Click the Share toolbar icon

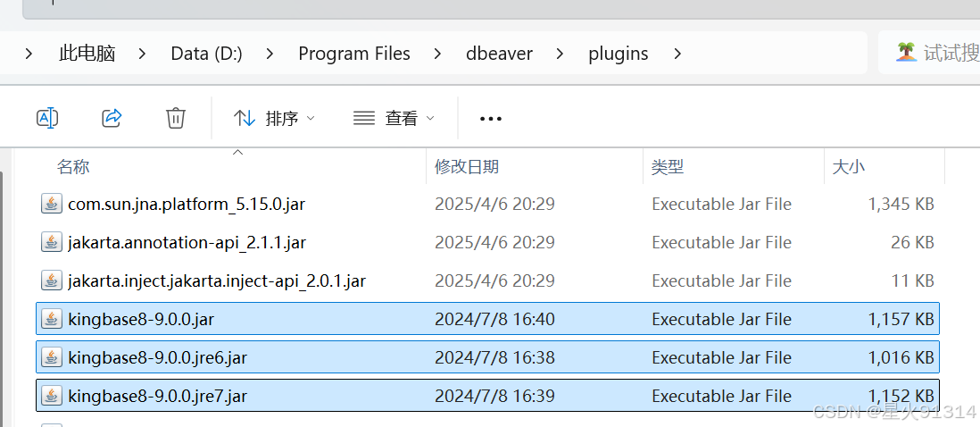pos(112,118)
